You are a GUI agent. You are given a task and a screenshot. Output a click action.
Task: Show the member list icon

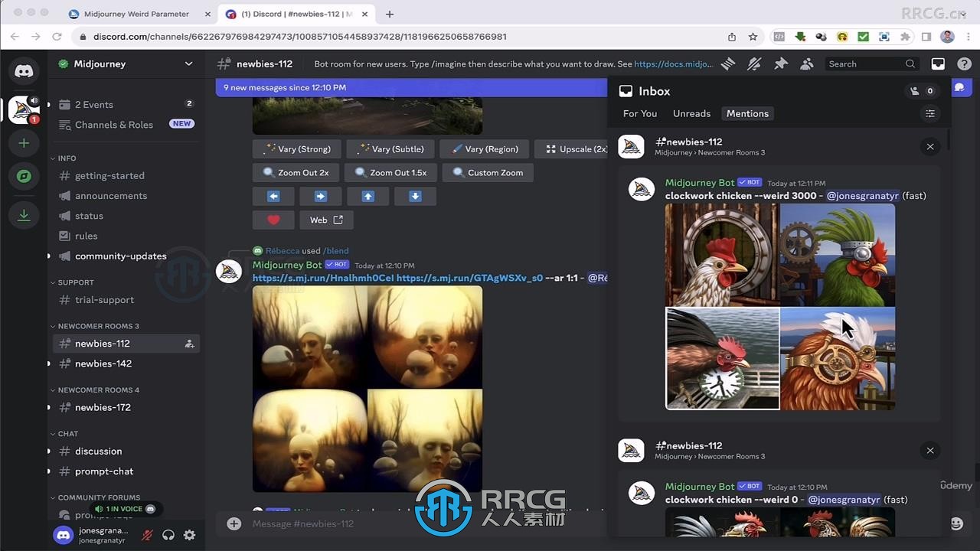pos(806,64)
